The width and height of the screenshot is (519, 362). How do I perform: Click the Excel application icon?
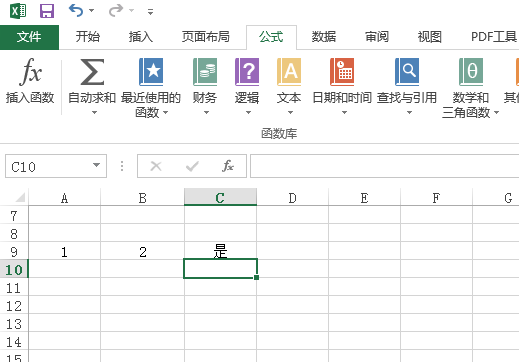[18, 11]
